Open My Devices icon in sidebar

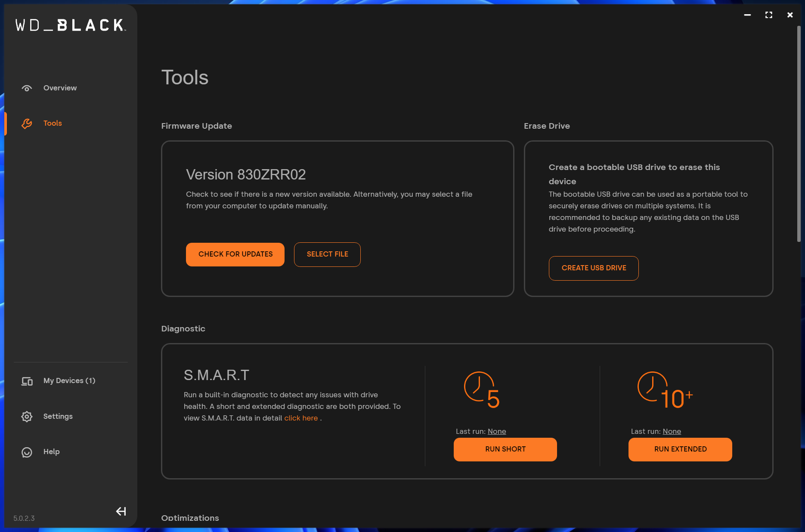(x=27, y=381)
